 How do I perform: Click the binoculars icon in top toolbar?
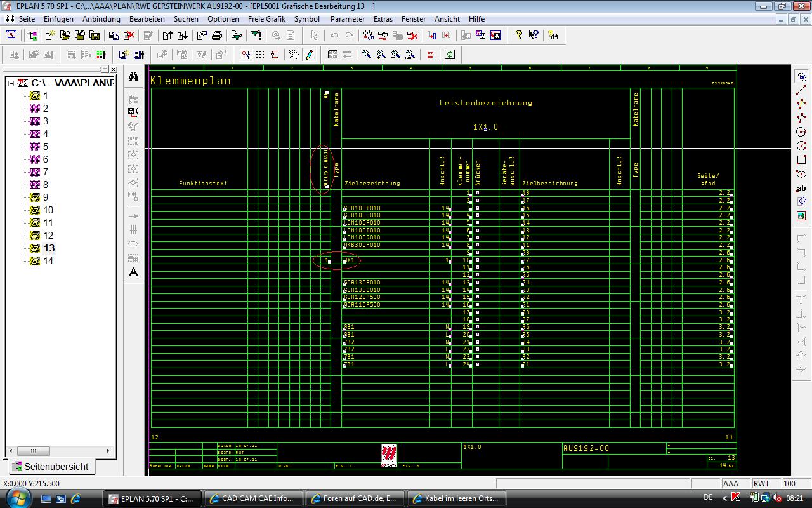[x=553, y=36]
